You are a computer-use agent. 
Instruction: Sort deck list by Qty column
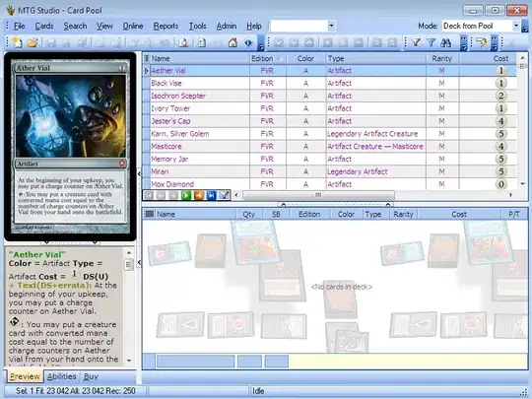coord(248,214)
